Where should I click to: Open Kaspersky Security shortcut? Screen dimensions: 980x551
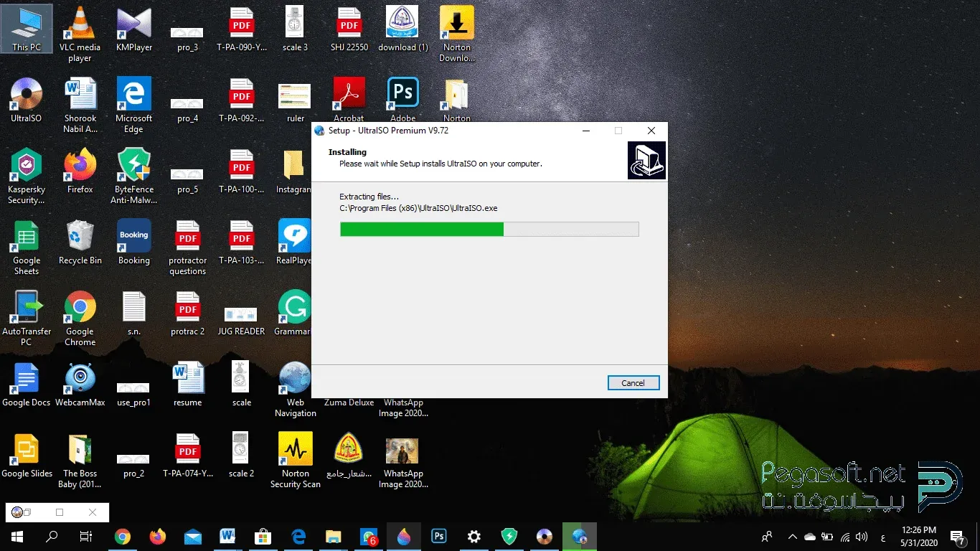tap(27, 176)
